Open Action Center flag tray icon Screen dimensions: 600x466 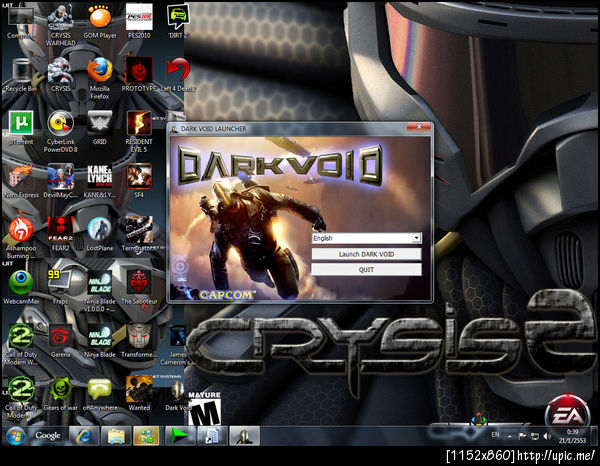522,436
